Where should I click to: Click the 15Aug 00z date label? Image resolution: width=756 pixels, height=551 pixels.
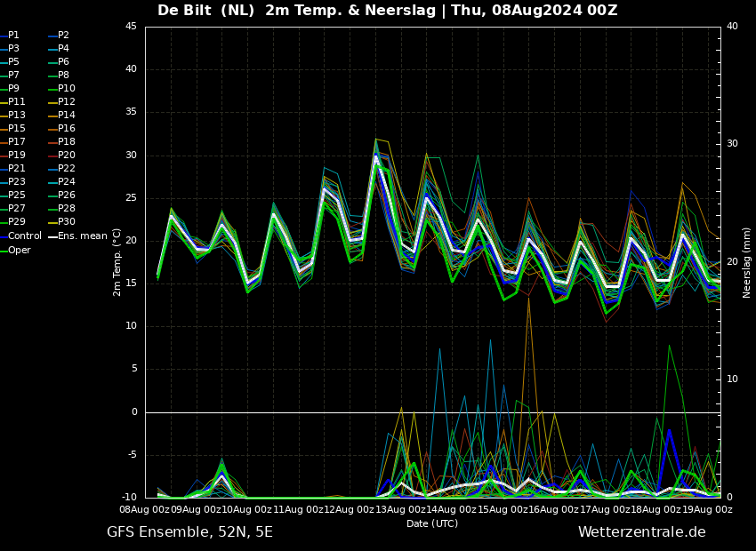click(503, 509)
